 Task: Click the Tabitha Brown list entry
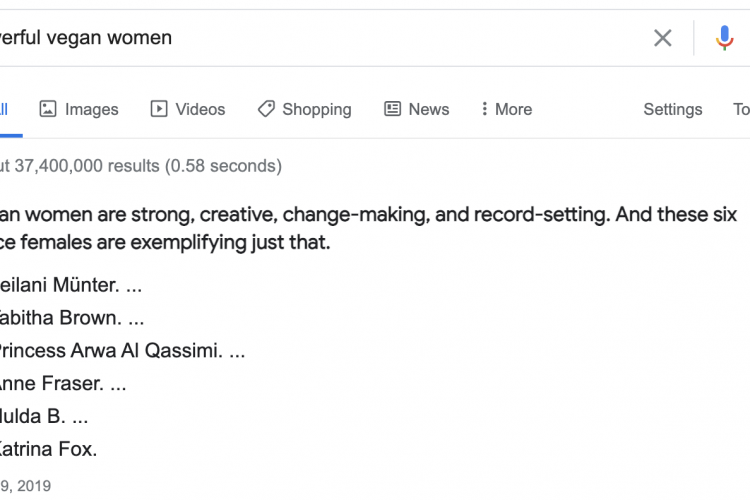tap(72, 318)
